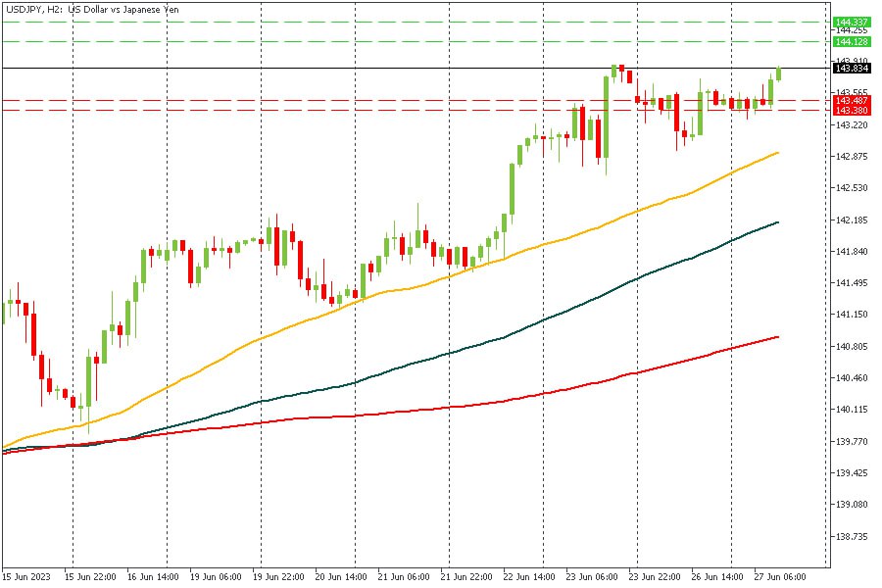Click the 142.530 price axis value

click(x=853, y=188)
